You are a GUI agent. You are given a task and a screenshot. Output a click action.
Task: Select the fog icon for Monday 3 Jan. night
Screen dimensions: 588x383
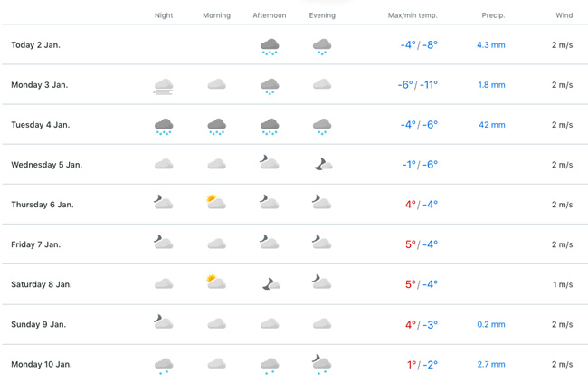click(164, 87)
